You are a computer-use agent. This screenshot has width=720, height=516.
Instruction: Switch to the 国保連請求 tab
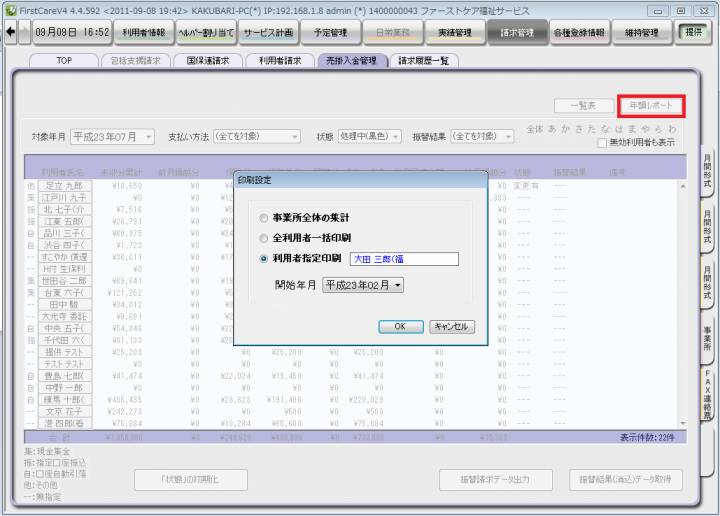pos(207,61)
